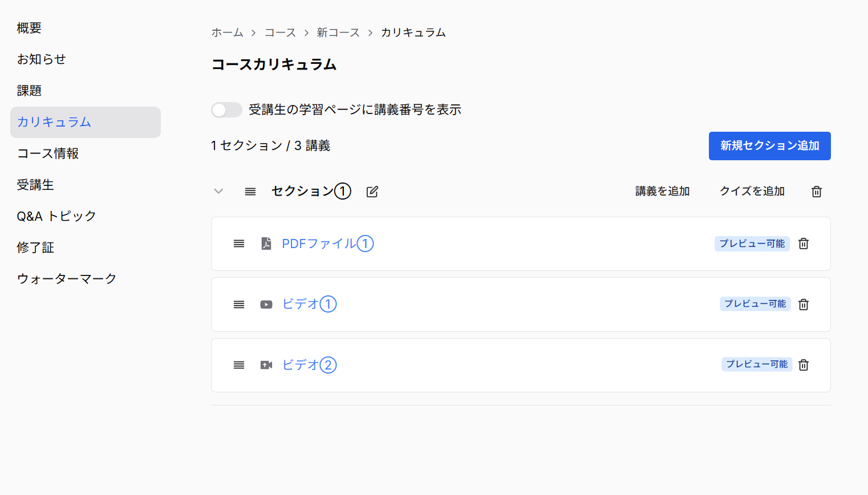Click 講義を追加 to add a lecture
This screenshot has height=495, width=868.
tap(662, 191)
